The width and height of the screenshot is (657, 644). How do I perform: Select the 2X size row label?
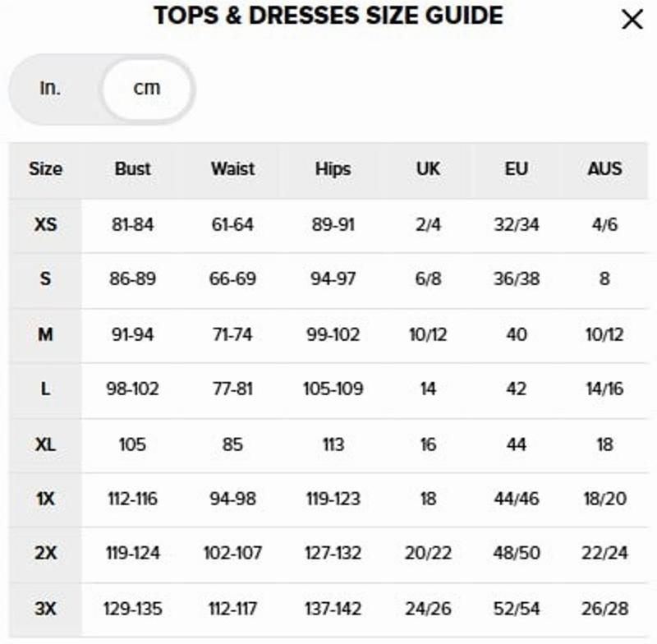click(x=45, y=554)
